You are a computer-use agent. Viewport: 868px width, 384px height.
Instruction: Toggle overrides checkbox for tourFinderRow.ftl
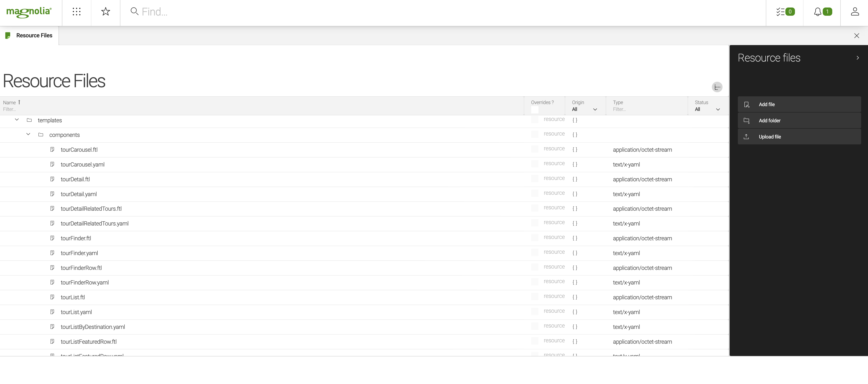point(535,267)
